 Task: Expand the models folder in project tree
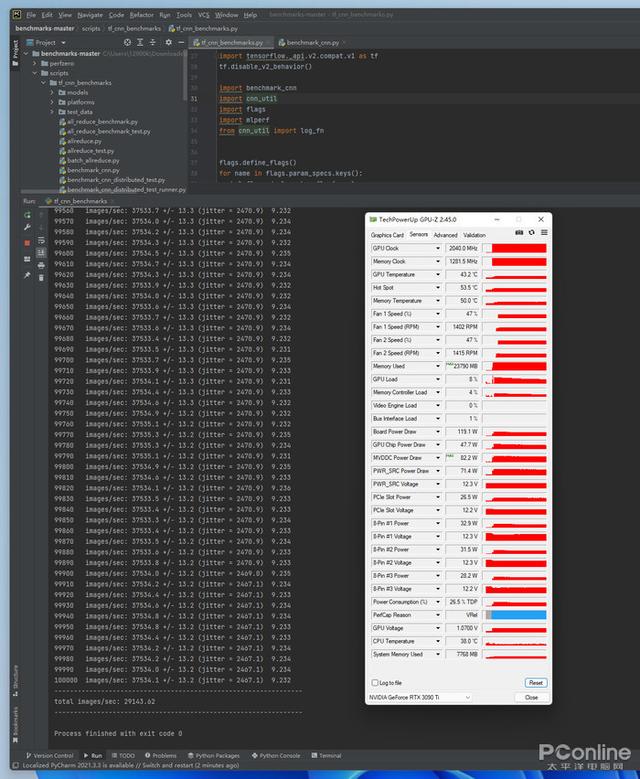(x=52, y=92)
